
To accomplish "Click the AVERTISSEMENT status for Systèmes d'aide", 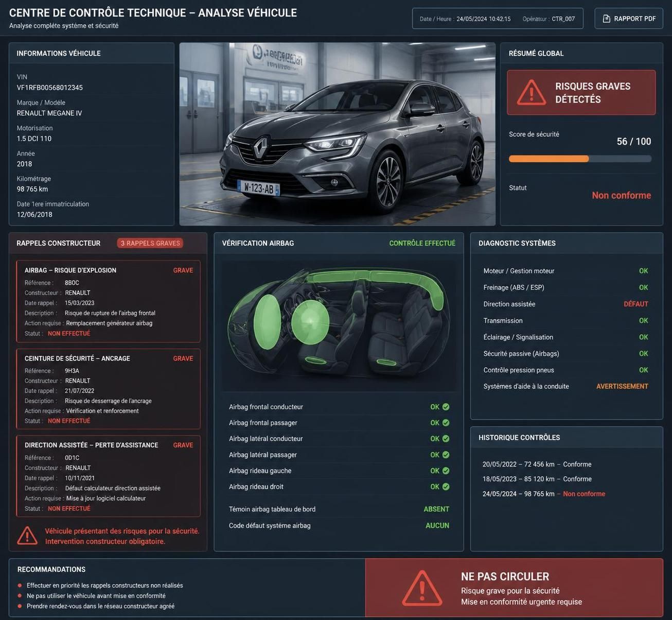I will click(x=622, y=386).
